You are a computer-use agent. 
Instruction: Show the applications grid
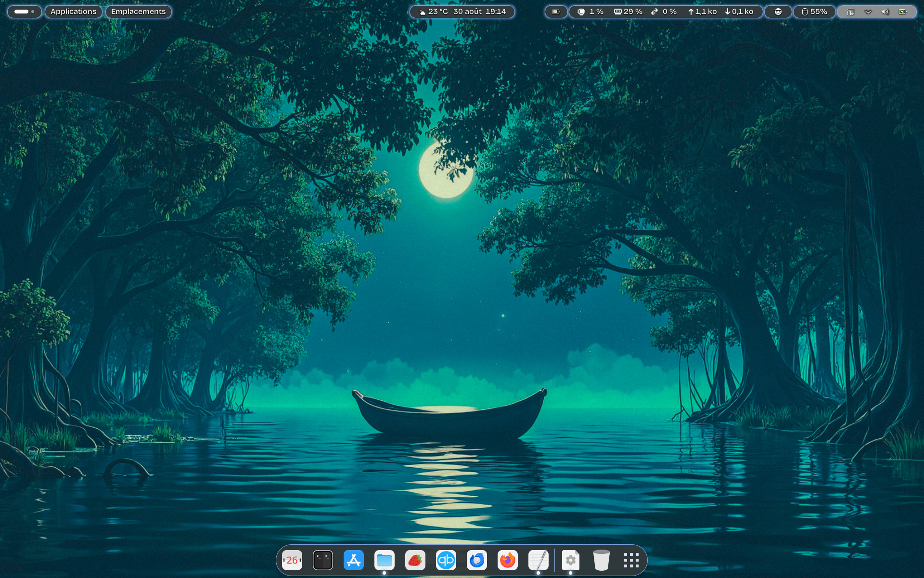click(x=631, y=560)
